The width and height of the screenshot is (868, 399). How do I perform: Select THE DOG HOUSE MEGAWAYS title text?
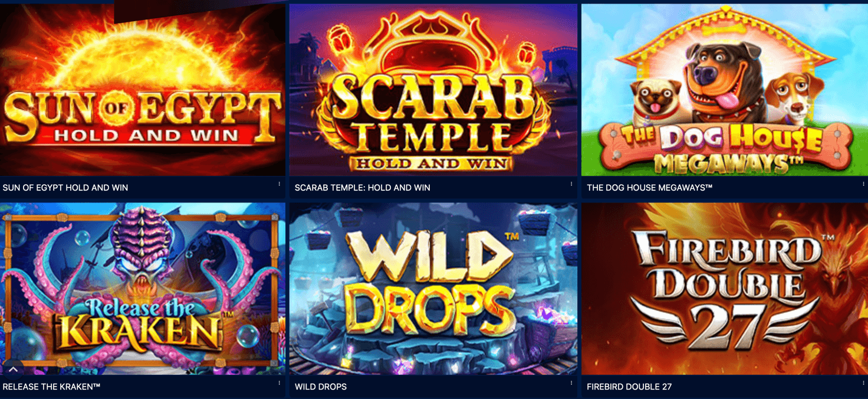tap(650, 188)
